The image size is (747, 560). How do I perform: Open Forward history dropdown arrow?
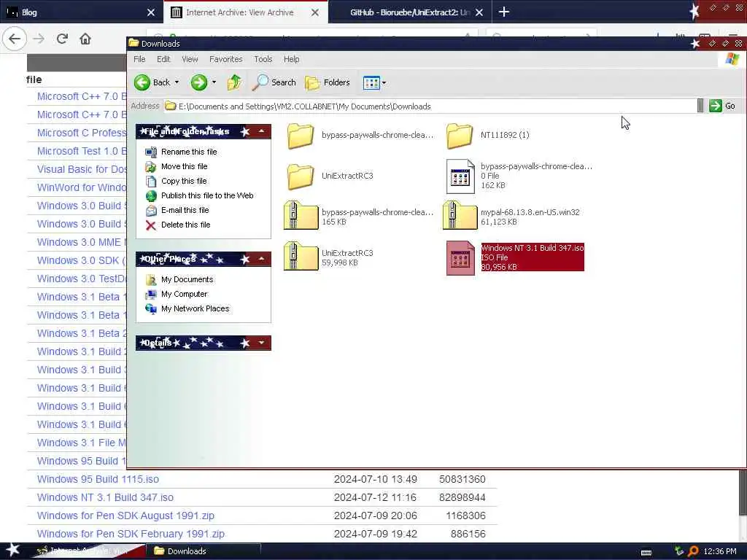coord(214,82)
